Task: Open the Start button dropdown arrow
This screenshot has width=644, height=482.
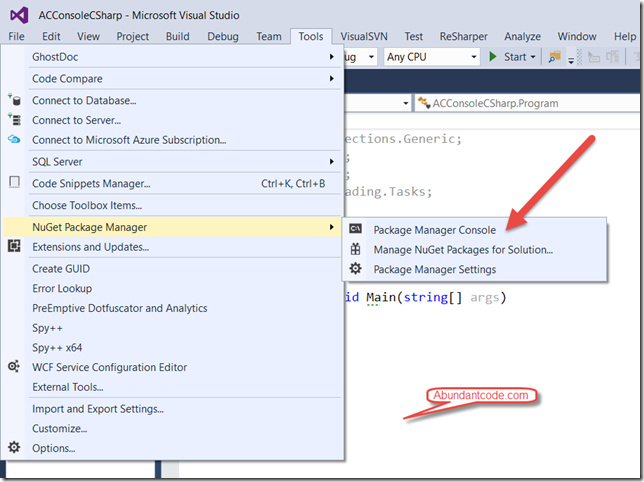Action: (533, 57)
